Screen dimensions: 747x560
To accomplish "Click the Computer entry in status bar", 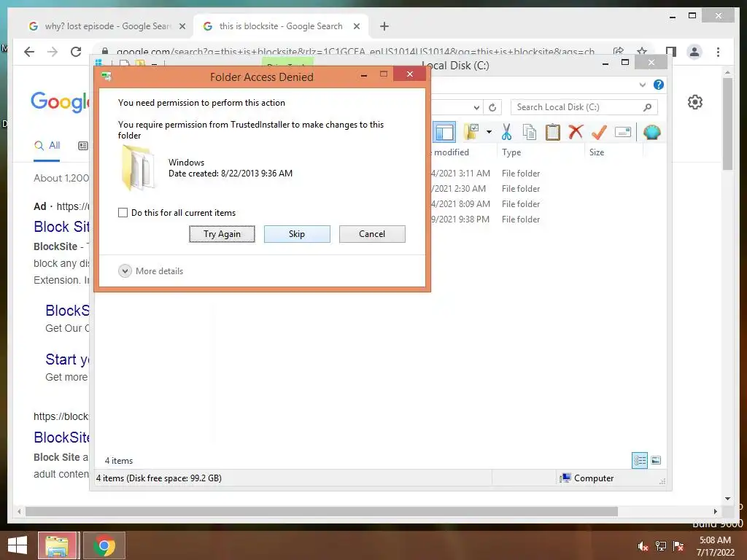I will 587,478.
